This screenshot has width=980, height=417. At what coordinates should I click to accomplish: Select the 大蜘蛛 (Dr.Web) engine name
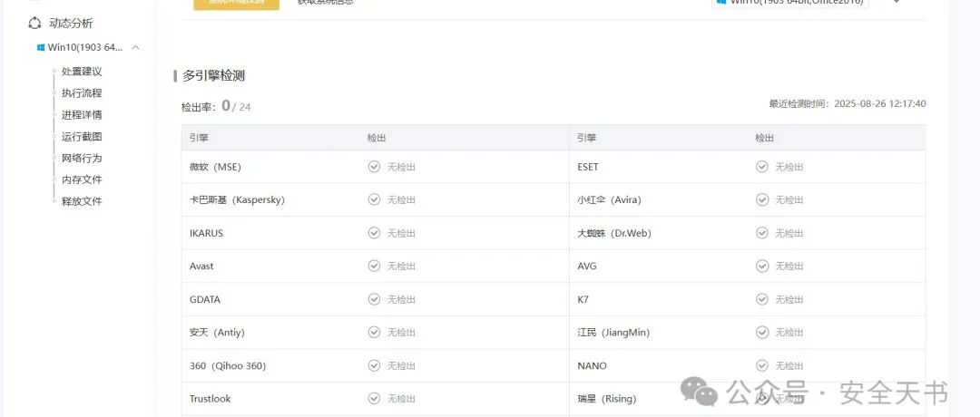[x=614, y=233]
